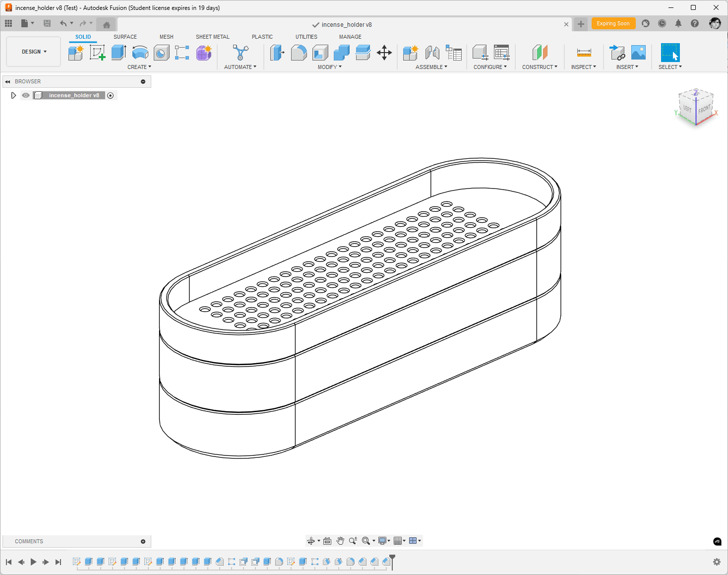728x575 pixels.
Task: Open the SHEET METAL tab
Action: click(213, 37)
